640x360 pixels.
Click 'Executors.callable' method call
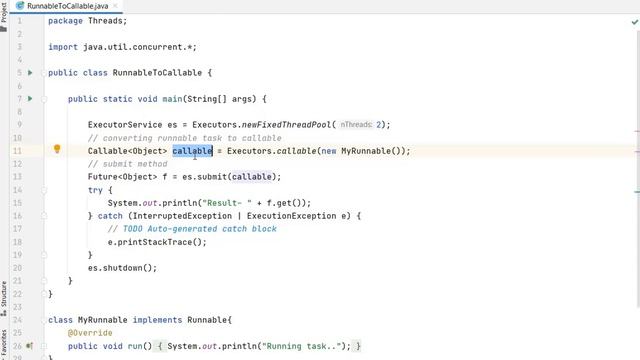pyautogui.click(x=271, y=151)
